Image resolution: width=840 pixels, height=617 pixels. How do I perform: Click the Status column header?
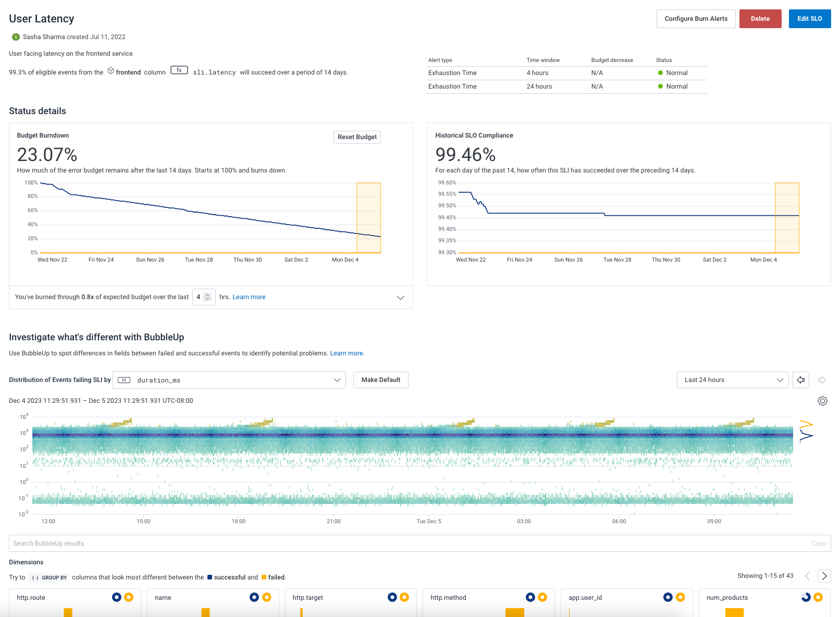[664, 60]
